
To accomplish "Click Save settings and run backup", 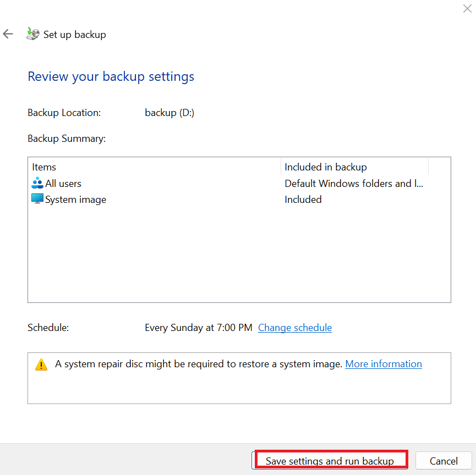I will pos(330,461).
